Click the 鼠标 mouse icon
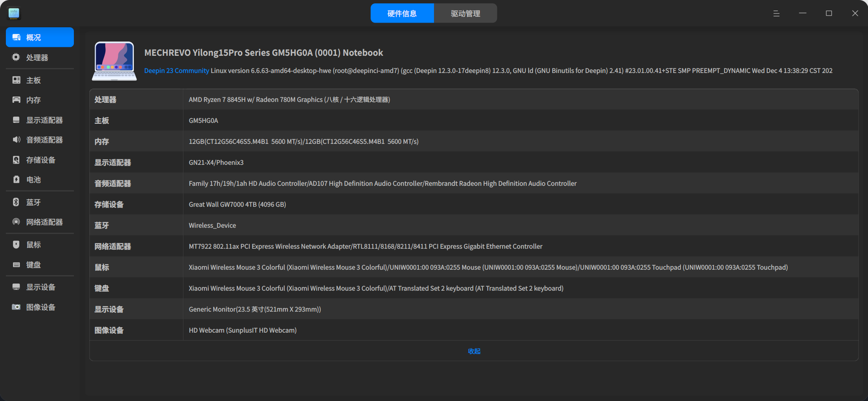 pyautogui.click(x=16, y=245)
